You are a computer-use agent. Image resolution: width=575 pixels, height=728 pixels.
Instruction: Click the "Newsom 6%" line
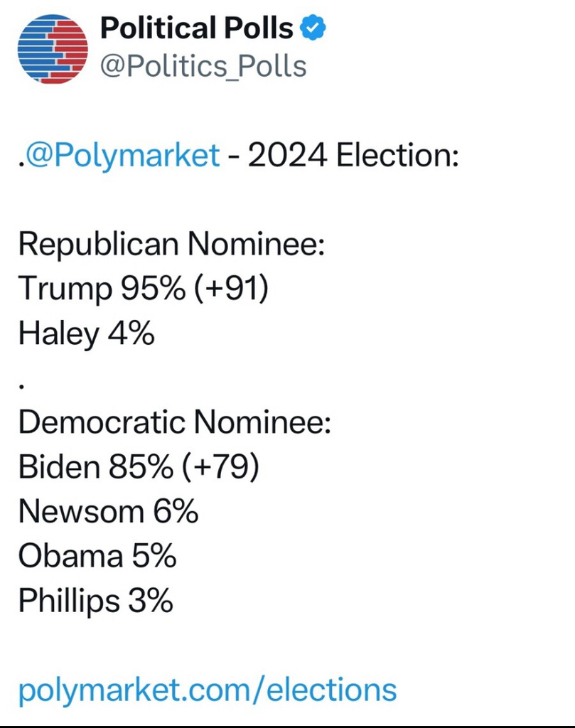coord(108,512)
